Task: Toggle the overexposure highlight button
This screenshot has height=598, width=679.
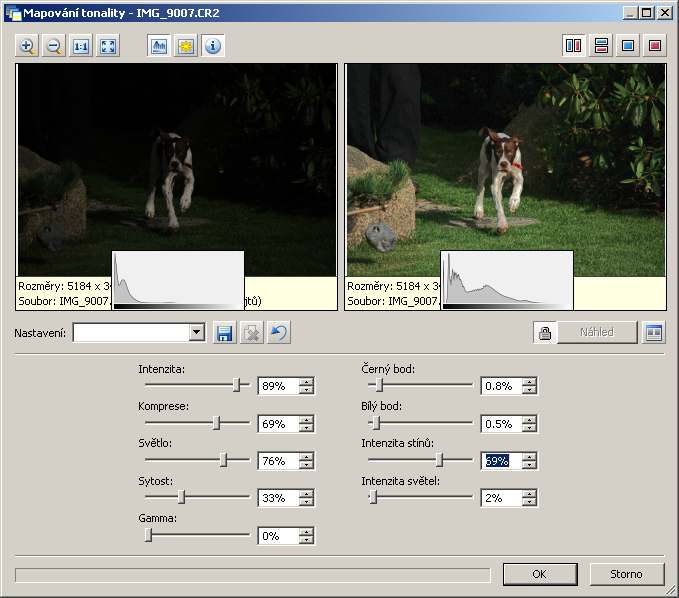Action: (x=186, y=46)
